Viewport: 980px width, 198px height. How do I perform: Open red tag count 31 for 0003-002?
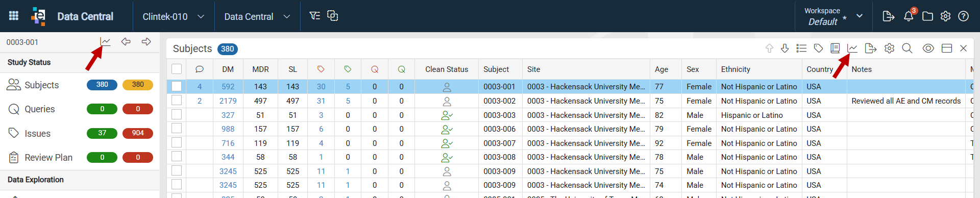pyautogui.click(x=321, y=101)
